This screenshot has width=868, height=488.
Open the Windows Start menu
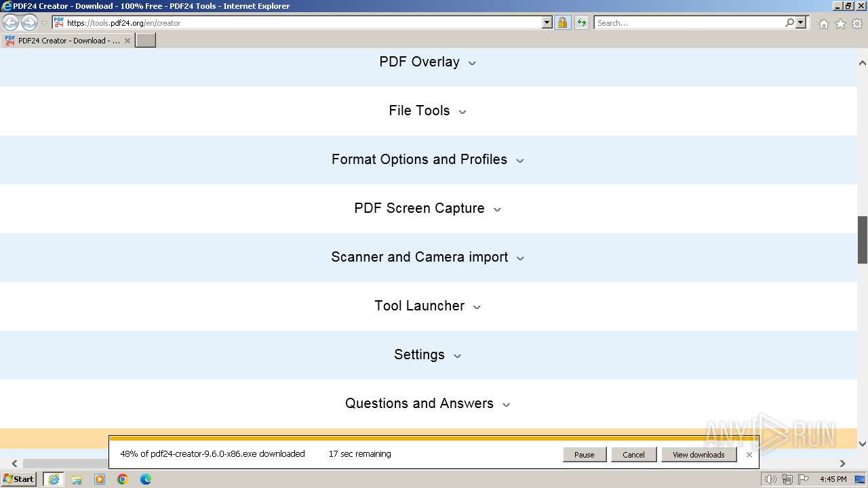click(x=19, y=479)
